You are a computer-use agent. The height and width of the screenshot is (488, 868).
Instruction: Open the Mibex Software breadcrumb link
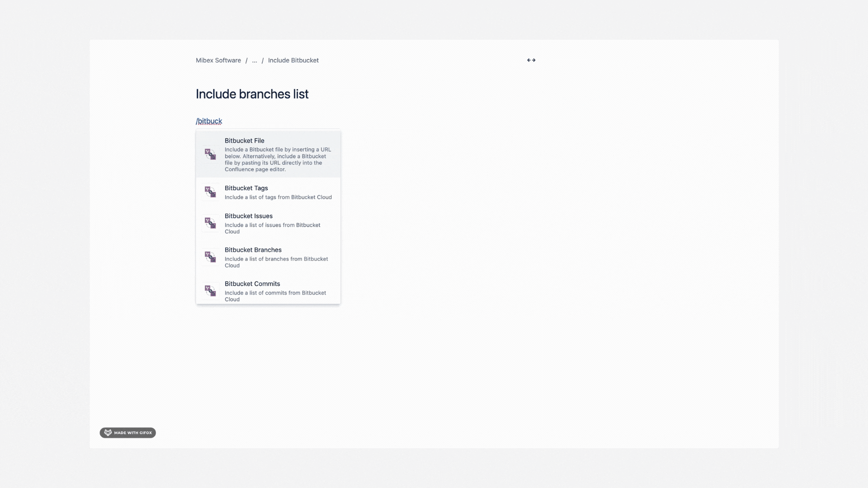218,60
